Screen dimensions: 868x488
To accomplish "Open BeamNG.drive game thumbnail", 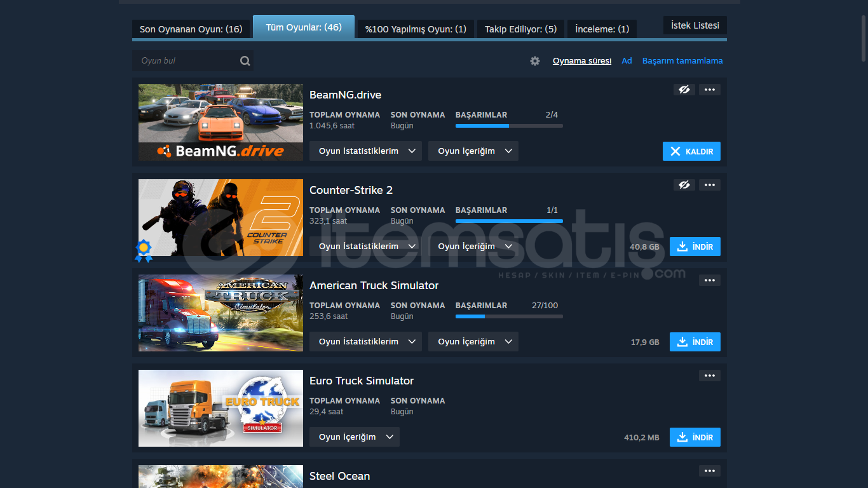I will [220, 122].
